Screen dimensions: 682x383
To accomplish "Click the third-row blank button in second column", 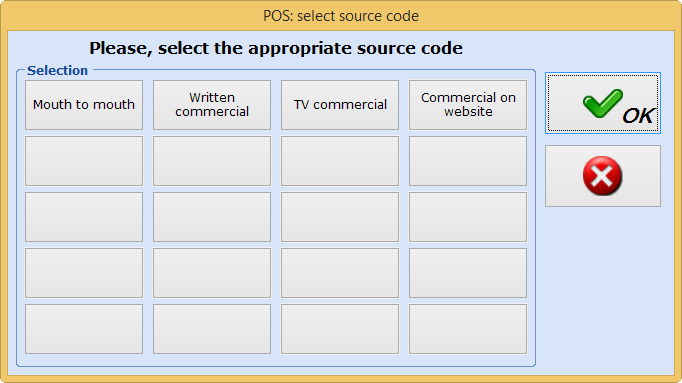I will 212,217.
